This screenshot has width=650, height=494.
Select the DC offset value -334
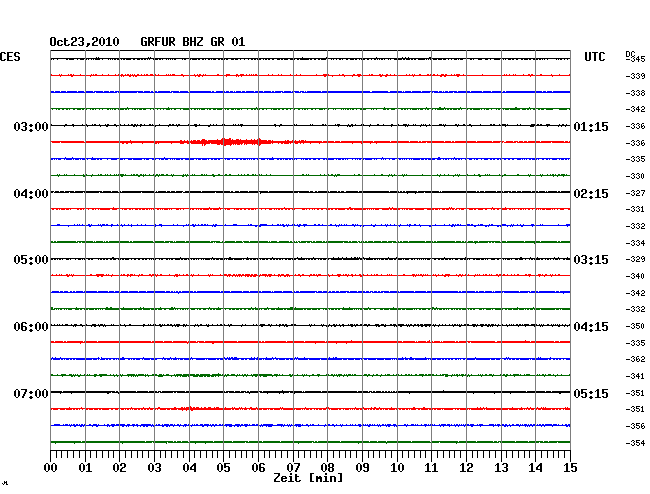(635, 243)
